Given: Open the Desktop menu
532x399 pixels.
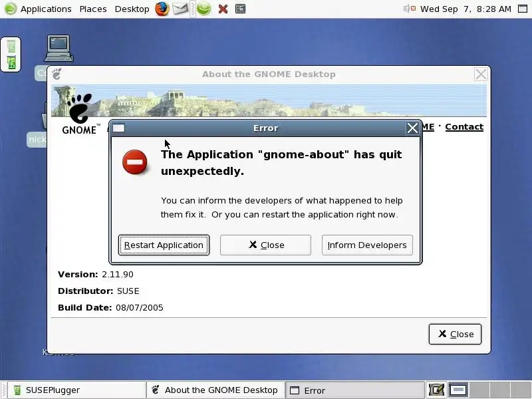Looking at the screenshot, I should (x=132, y=9).
